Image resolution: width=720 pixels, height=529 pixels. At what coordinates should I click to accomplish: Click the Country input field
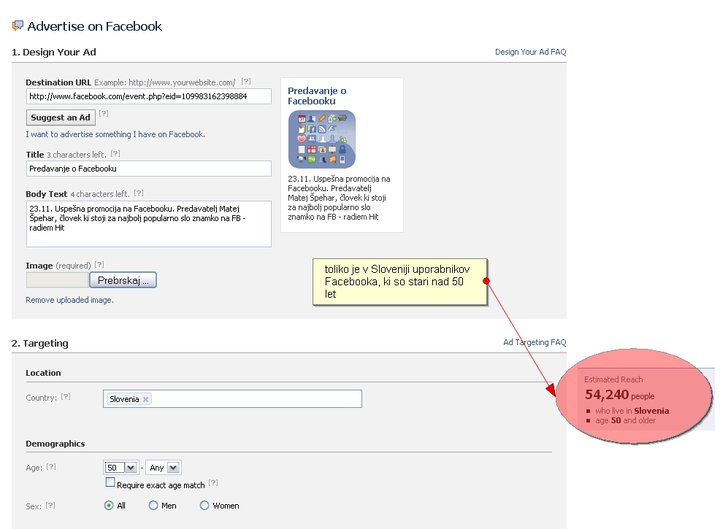tap(232, 399)
